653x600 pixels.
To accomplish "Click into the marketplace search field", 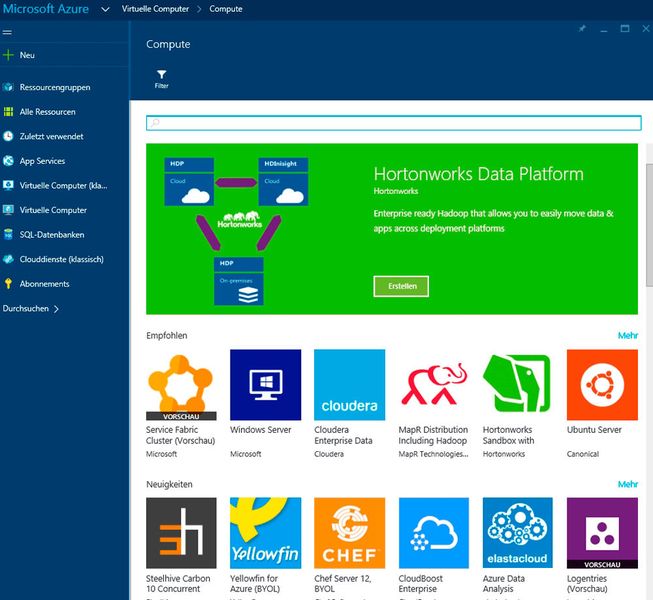I will tap(394, 123).
